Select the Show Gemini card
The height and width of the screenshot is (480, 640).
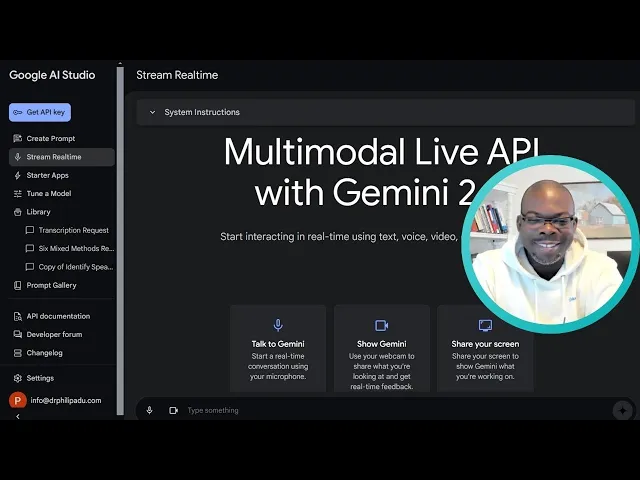click(382, 348)
